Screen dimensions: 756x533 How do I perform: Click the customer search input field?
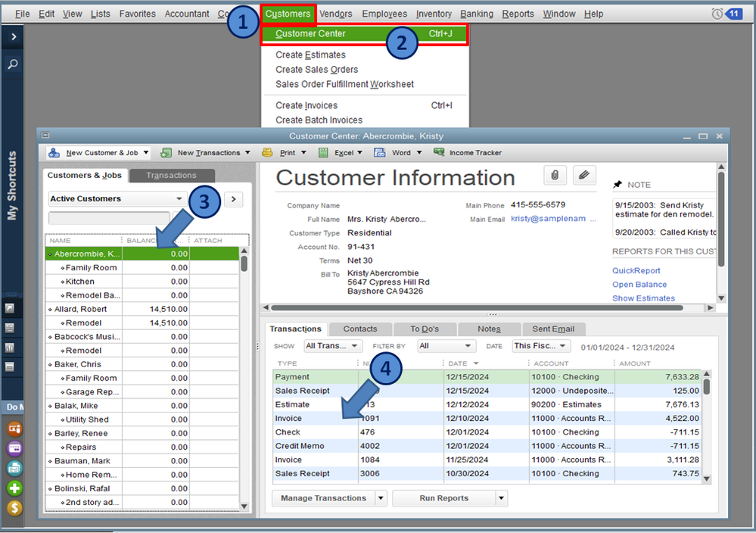(108, 219)
